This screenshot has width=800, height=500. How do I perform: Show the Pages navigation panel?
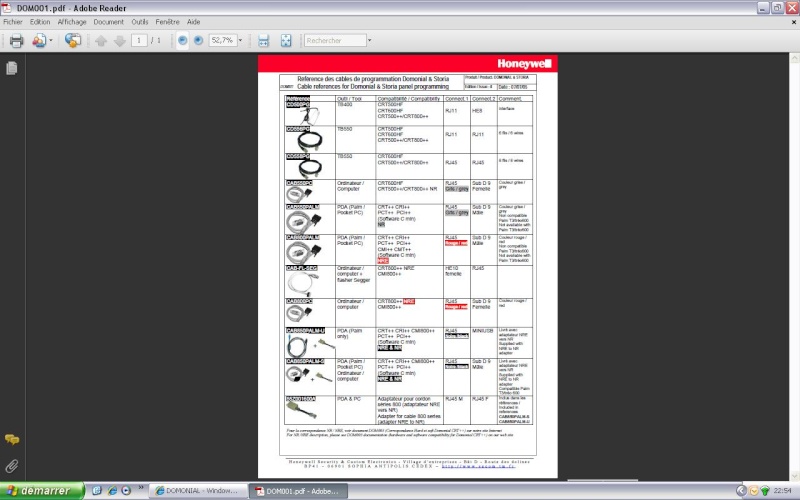[12, 68]
